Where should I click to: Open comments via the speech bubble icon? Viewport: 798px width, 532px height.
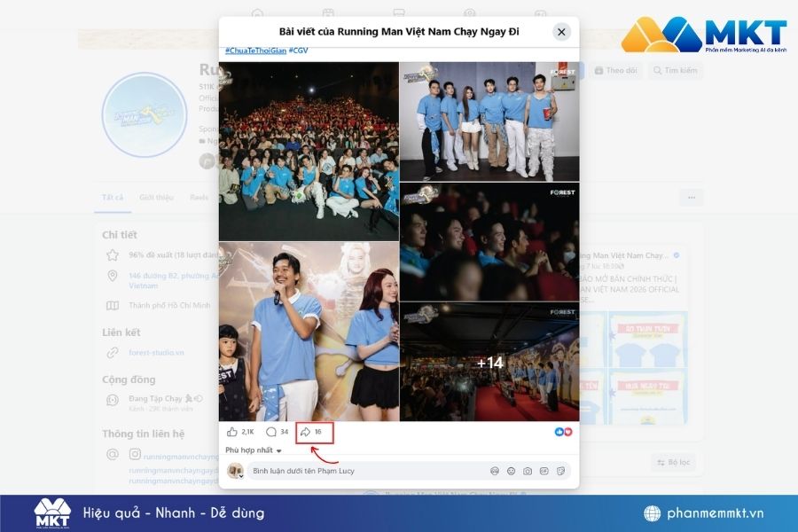(x=271, y=432)
